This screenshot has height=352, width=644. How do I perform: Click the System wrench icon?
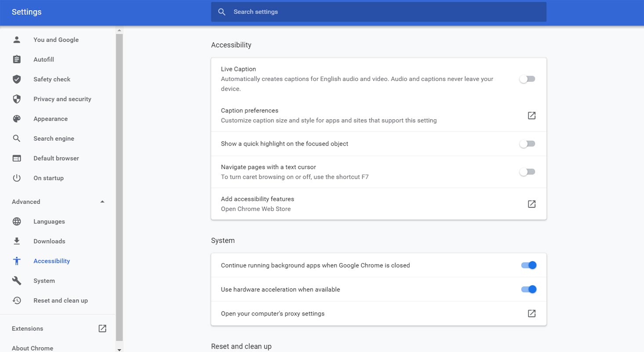click(x=17, y=281)
